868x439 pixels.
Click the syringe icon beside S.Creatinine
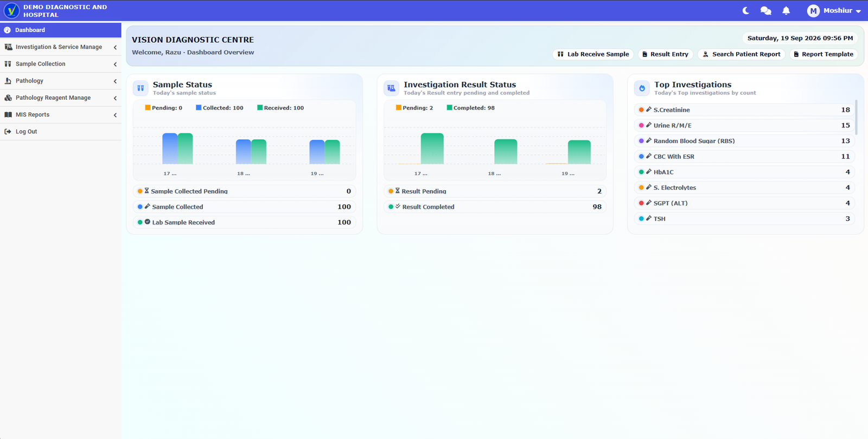(648, 109)
